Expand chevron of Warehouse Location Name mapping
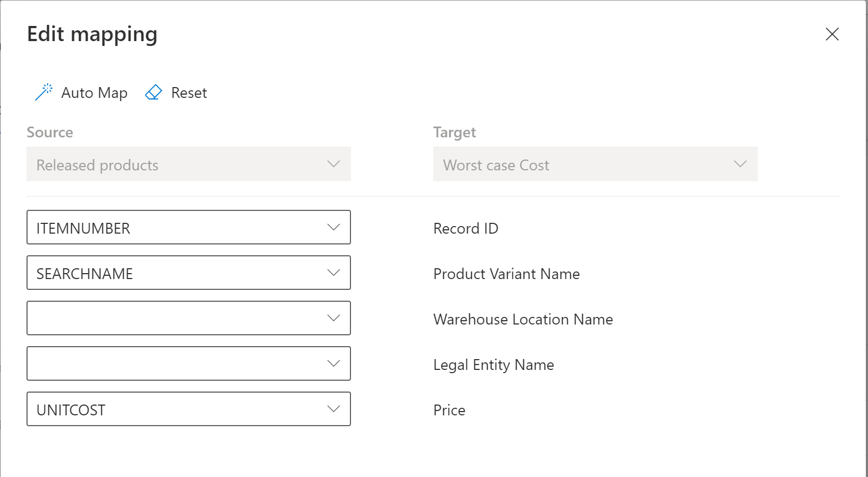Viewport: 868px width, 477px height. point(334,318)
